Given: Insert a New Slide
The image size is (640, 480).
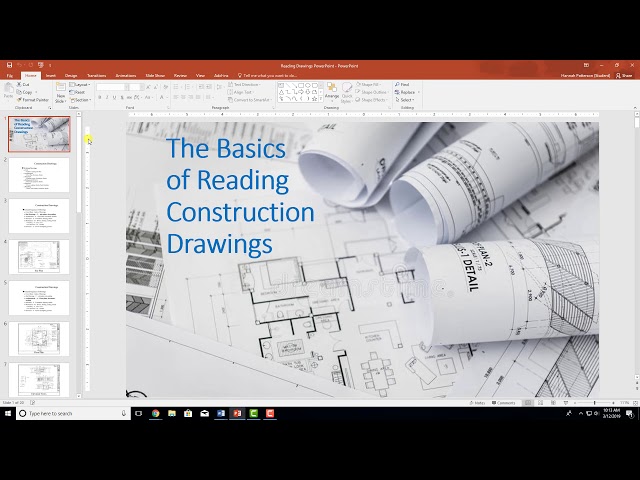Looking at the screenshot, I should [60, 93].
